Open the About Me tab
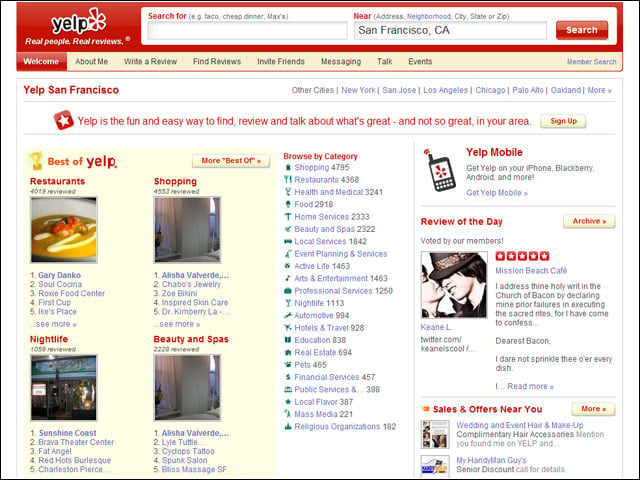 tap(91, 62)
